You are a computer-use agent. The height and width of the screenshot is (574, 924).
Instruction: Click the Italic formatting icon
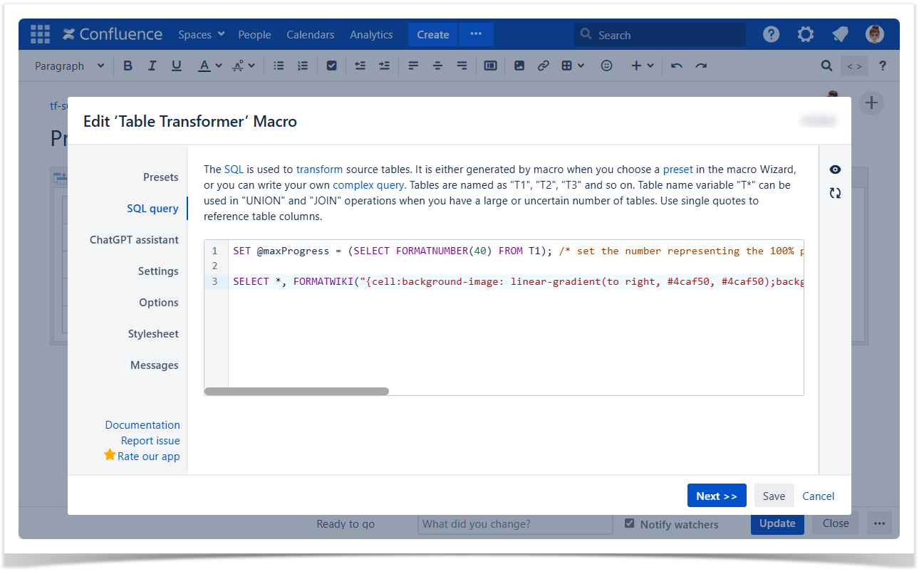tap(152, 66)
